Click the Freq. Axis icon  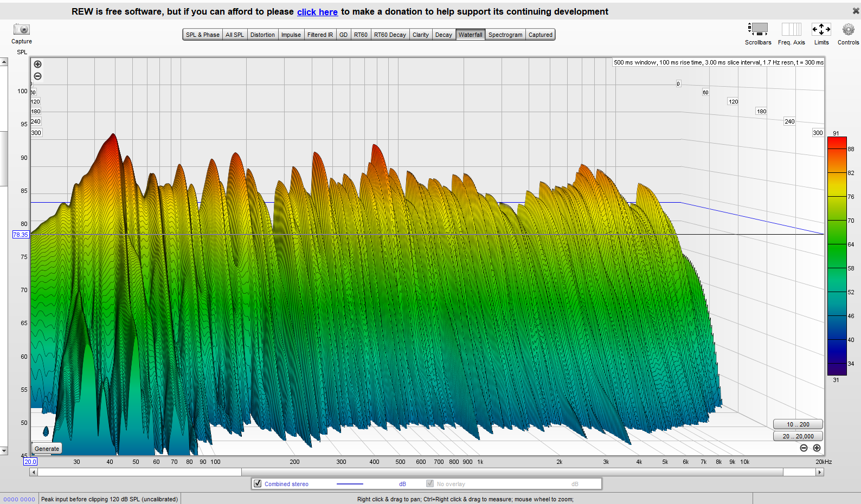pyautogui.click(x=791, y=29)
